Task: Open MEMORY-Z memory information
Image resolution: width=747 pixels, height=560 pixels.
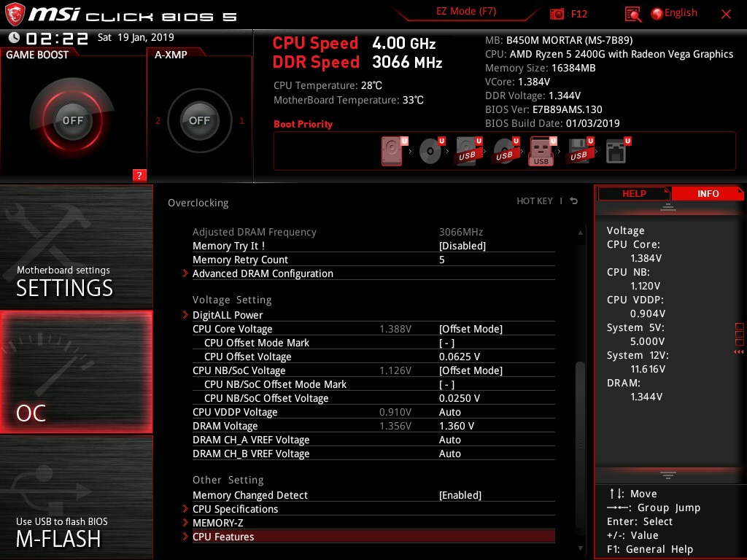Action: click(217, 523)
